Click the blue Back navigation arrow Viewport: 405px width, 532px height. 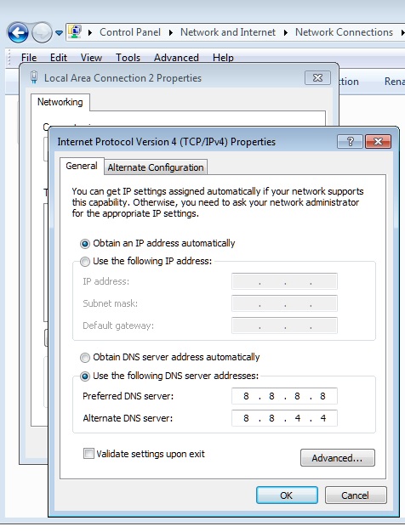[18, 32]
